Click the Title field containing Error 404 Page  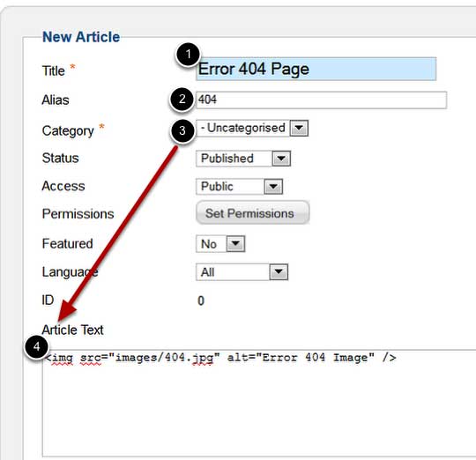(316, 69)
